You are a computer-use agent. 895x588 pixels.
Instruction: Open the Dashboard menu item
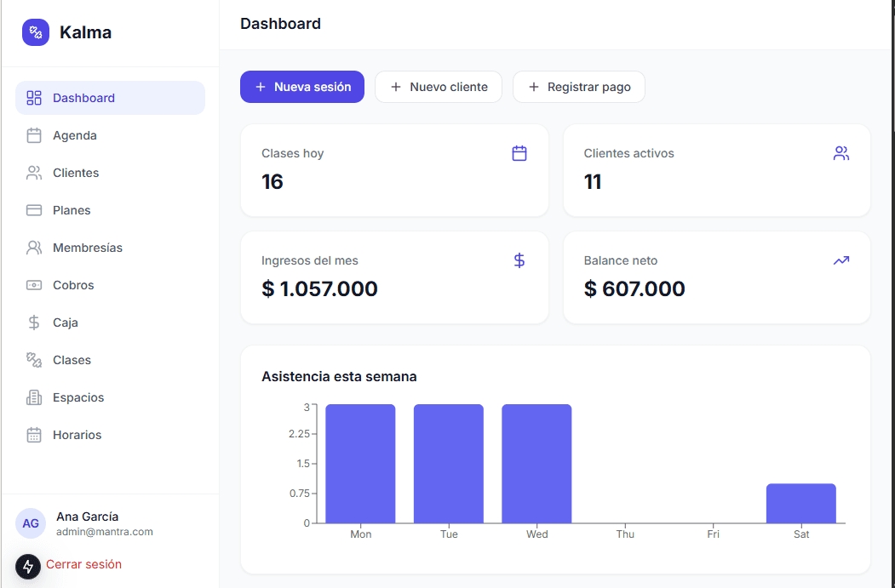click(x=110, y=98)
